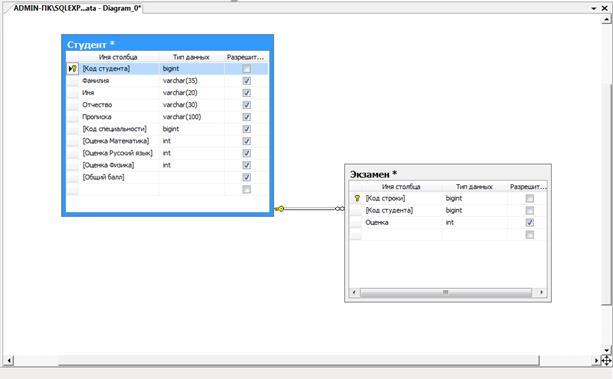Toggle allow nulls checkbox for Фамилия
The image size is (613, 379).
[x=246, y=81]
